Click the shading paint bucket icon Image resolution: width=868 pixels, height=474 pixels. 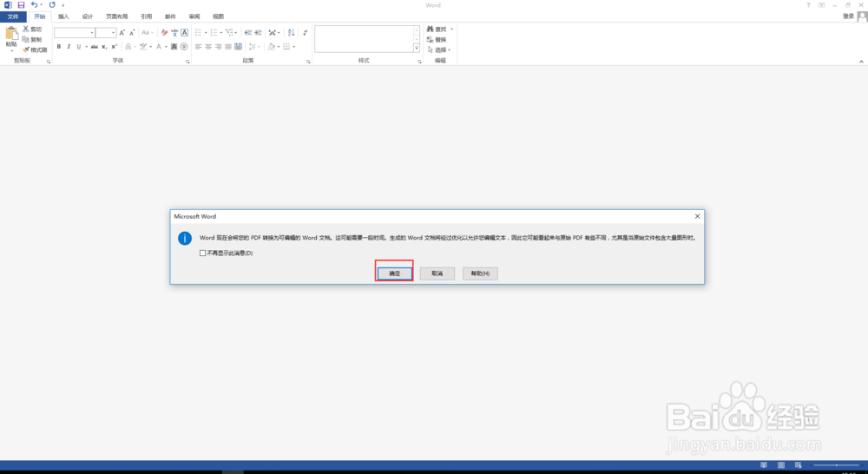(x=271, y=47)
